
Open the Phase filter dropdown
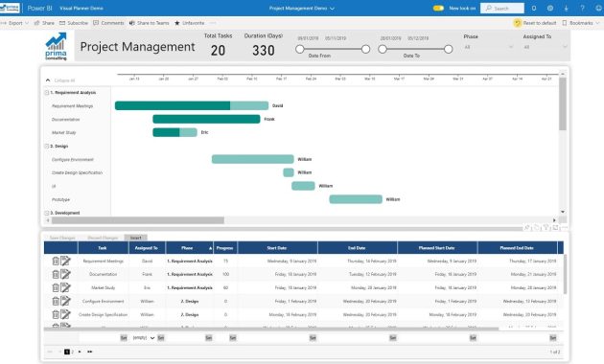tap(489, 47)
